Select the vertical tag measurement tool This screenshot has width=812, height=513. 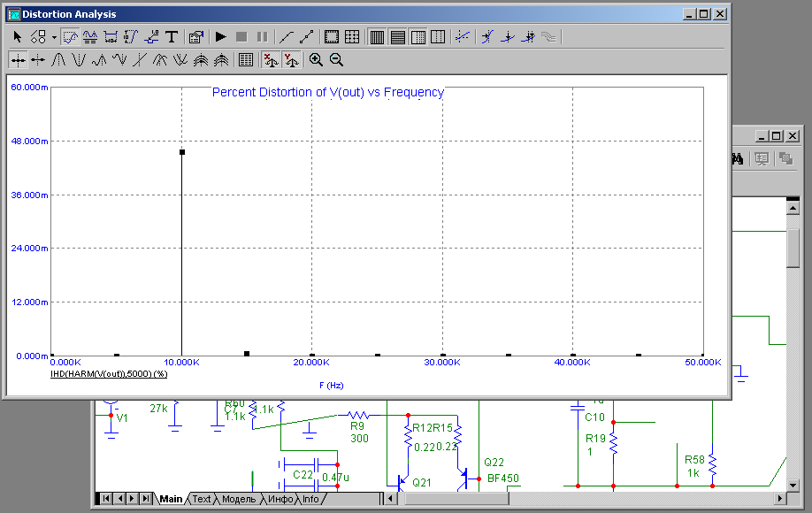[x=131, y=37]
